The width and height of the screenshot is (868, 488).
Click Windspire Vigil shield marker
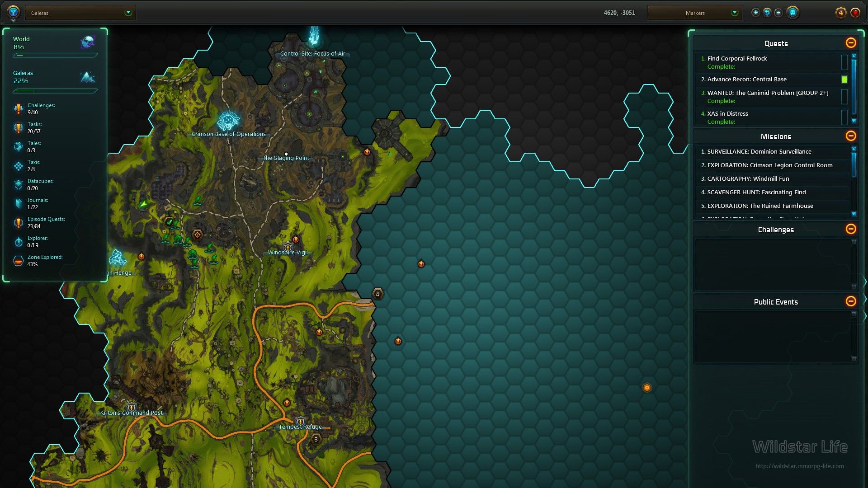coord(288,247)
